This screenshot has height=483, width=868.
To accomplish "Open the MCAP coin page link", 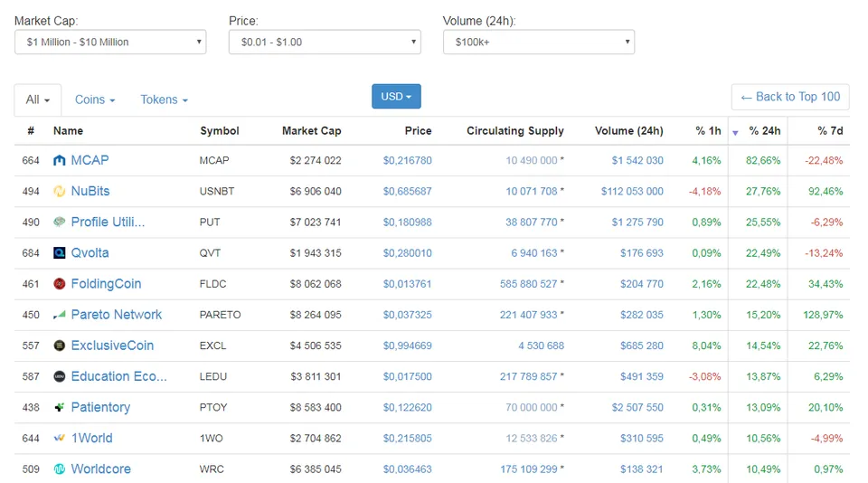I will coord(90,161).
